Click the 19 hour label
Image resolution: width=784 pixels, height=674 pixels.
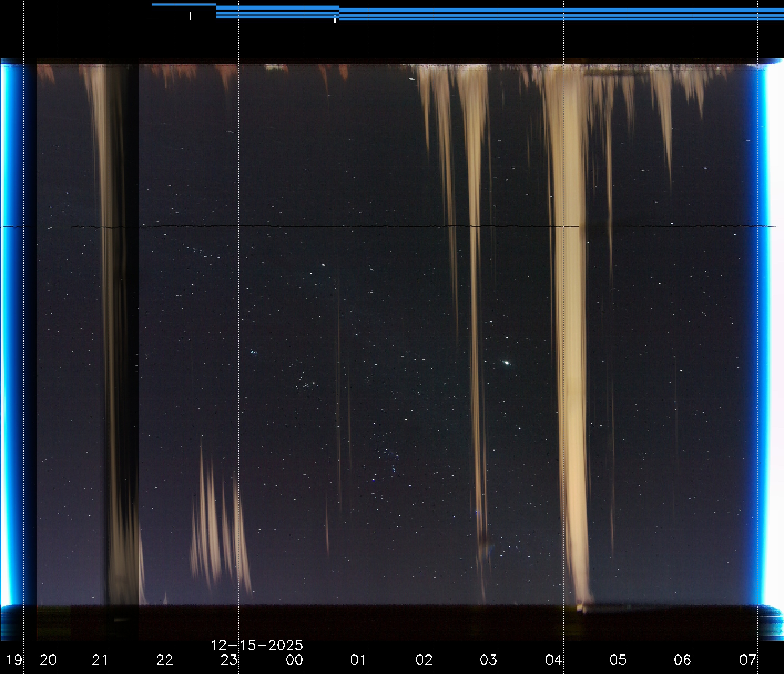(14, 660)
